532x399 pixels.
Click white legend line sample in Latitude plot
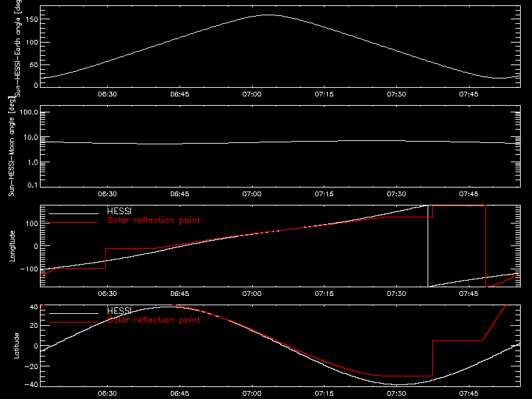click(x=74, y=313)
